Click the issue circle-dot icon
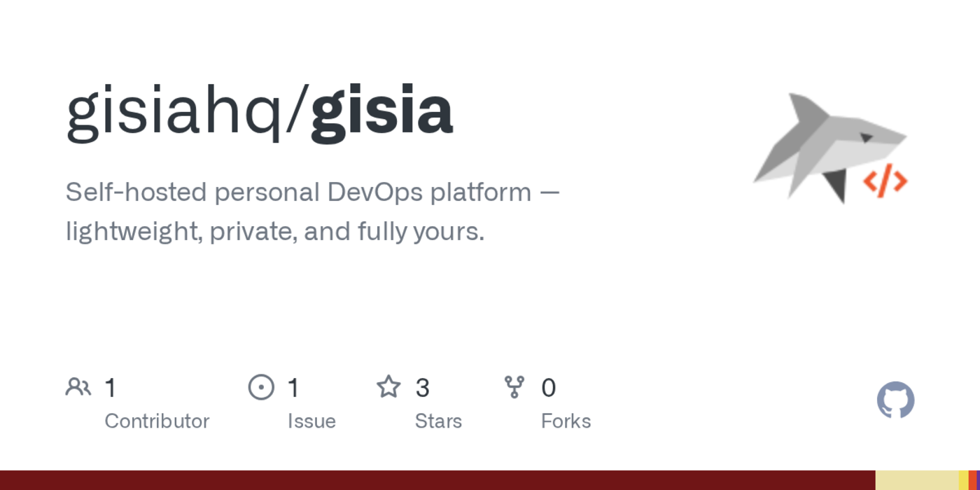Image resolution: width=980 pixels, height=490 pixels. tap(261, 387)
